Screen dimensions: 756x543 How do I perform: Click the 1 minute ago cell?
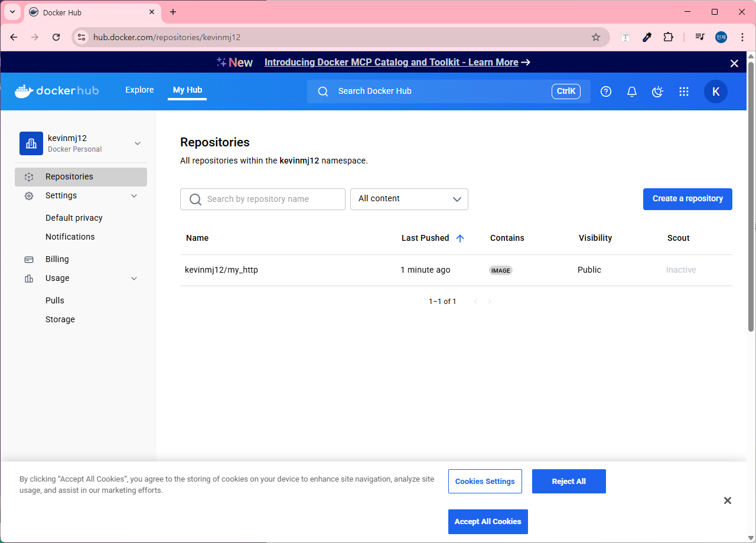pyautogui.click(x=425, y=270)
